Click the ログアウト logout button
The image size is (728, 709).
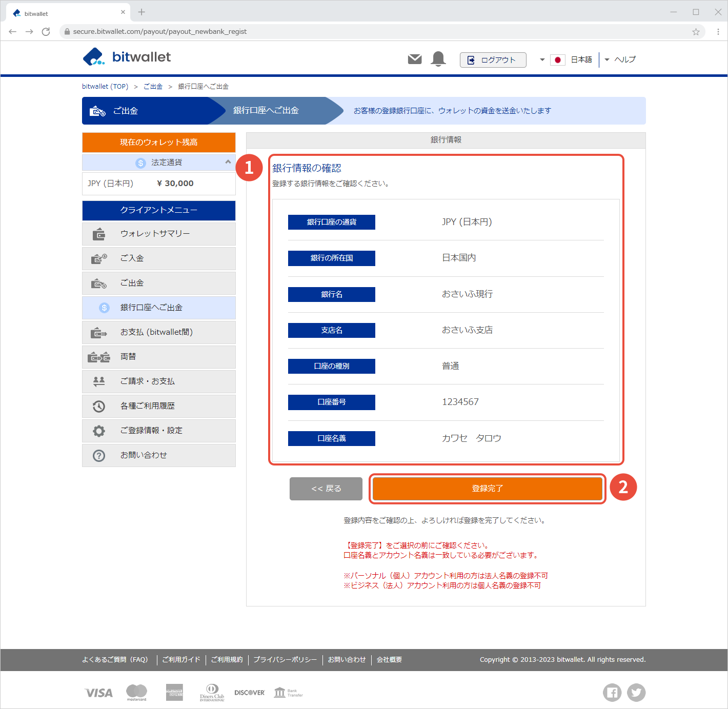(x=493, y=60)
